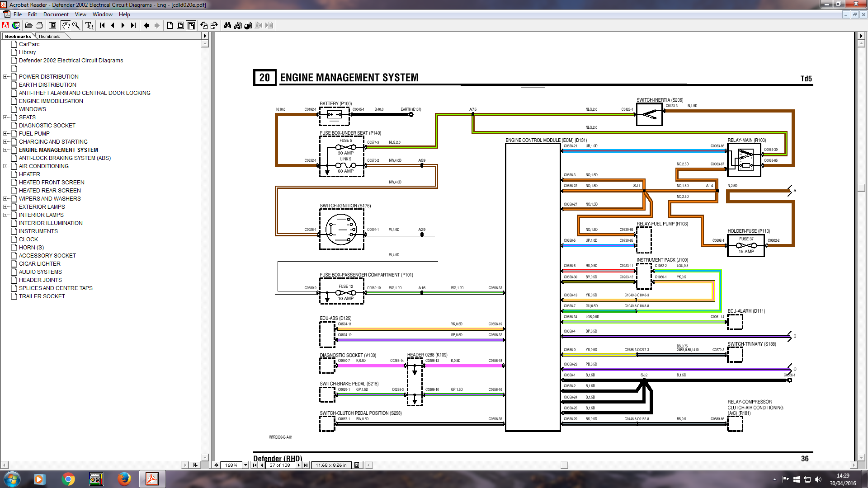The width and height of the screenshot is (868, 488).
Task: Click the Adobe web link toolbar icon
Action: (x=6, y=25)
